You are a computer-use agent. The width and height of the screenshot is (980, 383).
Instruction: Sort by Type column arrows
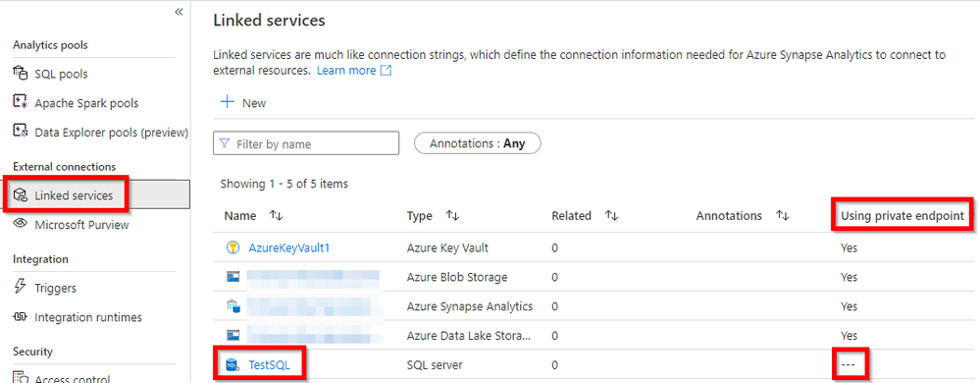coord(452,215)
